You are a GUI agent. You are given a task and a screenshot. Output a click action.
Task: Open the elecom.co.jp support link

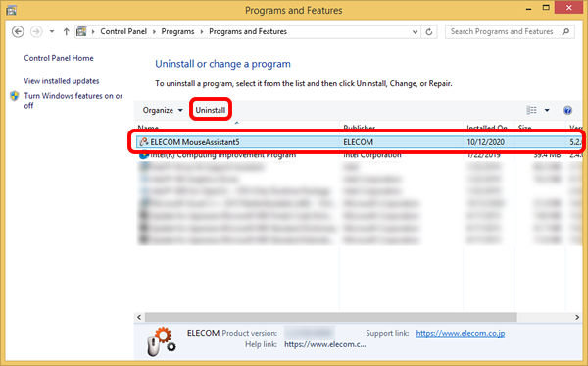point(461,333)
